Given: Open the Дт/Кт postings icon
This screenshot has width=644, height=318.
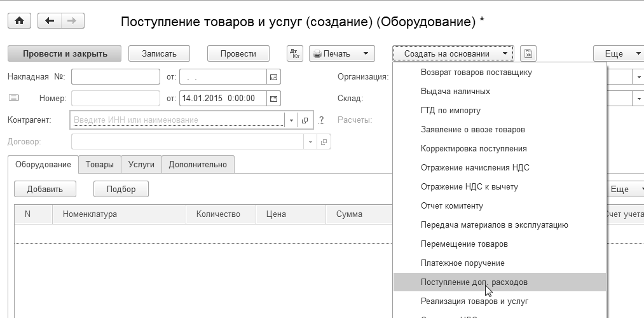Looking at the screenshot, I should coord(295,53).
